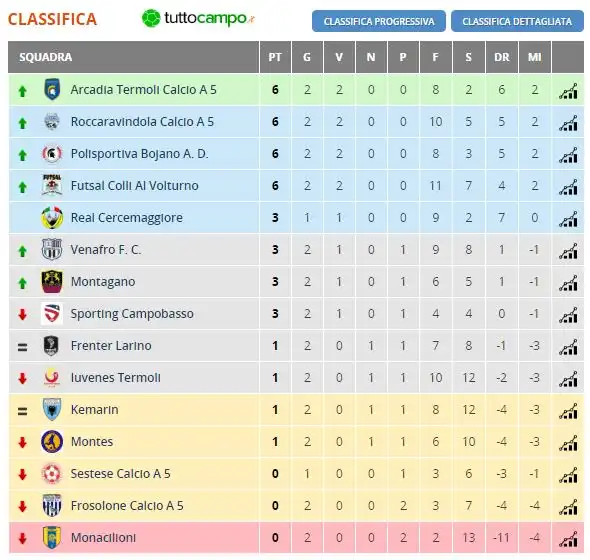Open the Polisportiva Bojano A. D. team link

tap(140, 154)
